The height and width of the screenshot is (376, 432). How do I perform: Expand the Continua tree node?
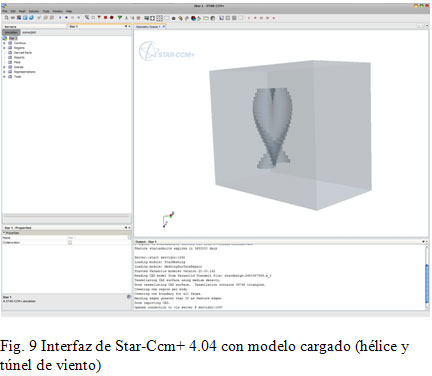coord(4,43)
